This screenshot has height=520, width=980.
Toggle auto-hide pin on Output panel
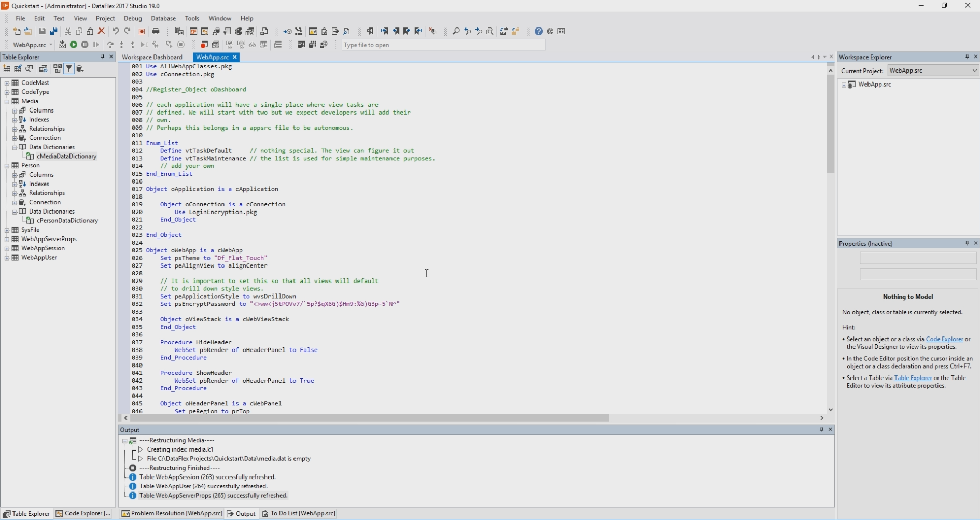tap(821, 430)
